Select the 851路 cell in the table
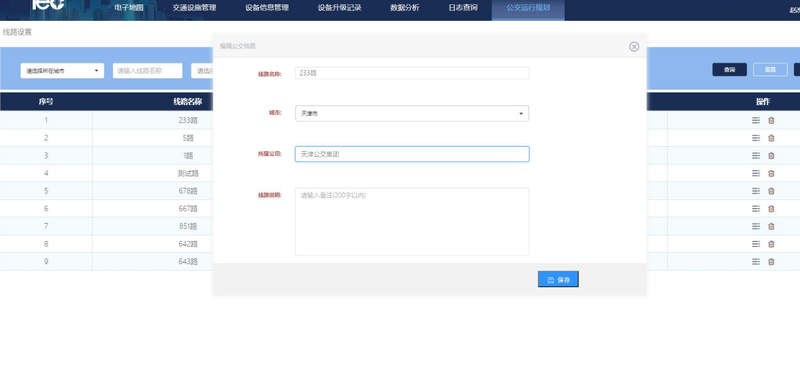The image size is (800, 367). click(x=188, y=226)
